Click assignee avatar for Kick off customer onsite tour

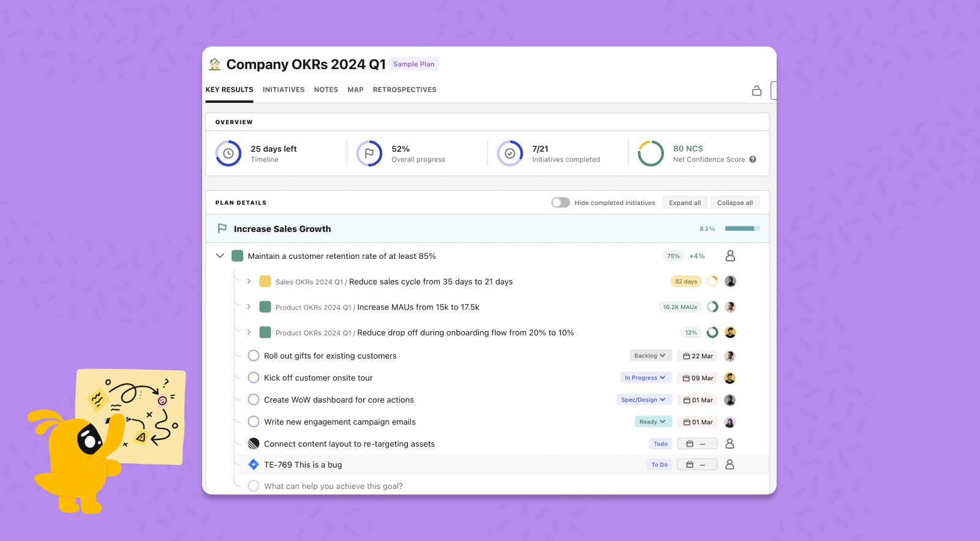(730, 378)
